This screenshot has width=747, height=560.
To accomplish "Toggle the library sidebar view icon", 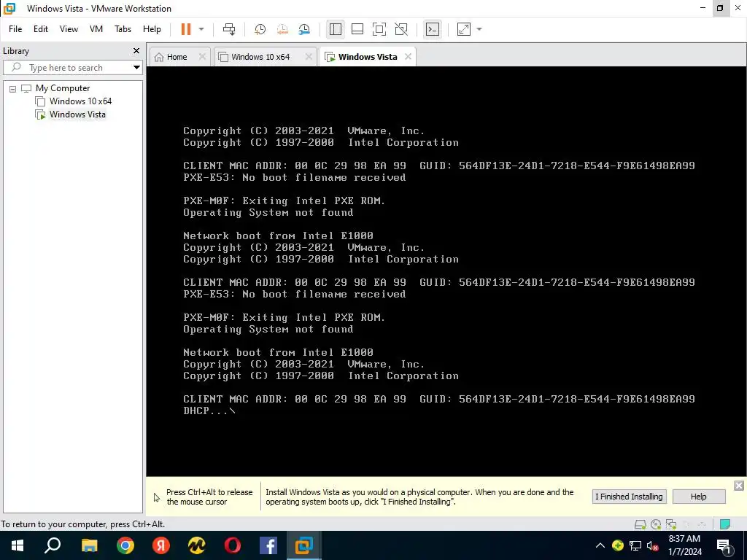I will click(x=336, y=29).
